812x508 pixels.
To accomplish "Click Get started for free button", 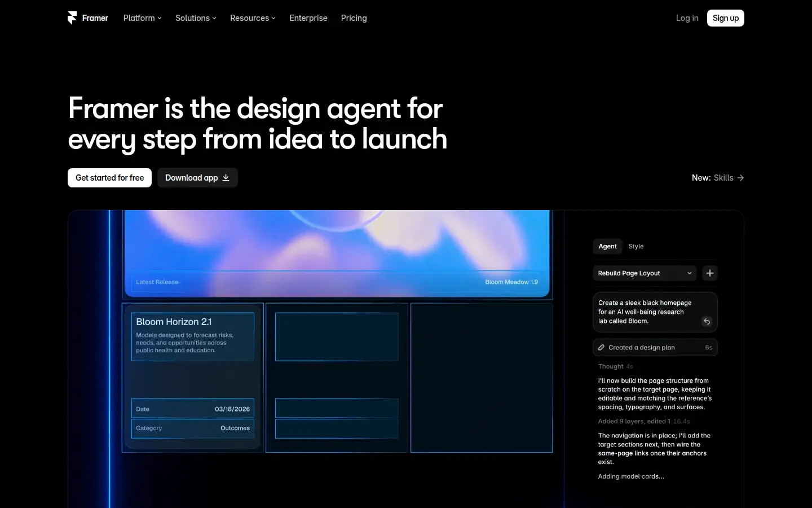I will tap(109, 178).
